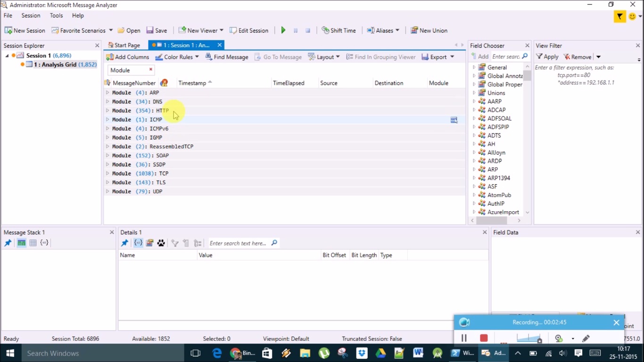This screenshot has width=644, height=362.
Task: Click the New Session button
Action: [x=25, y=30]
